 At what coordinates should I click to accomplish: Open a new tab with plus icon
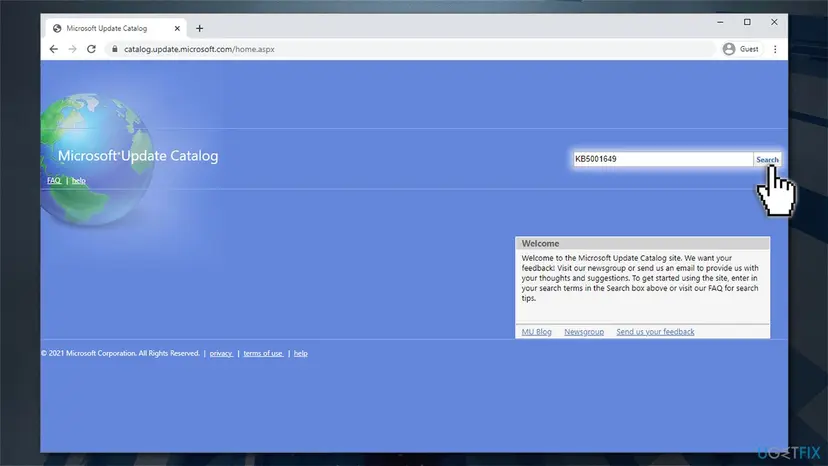pos(200,29)
